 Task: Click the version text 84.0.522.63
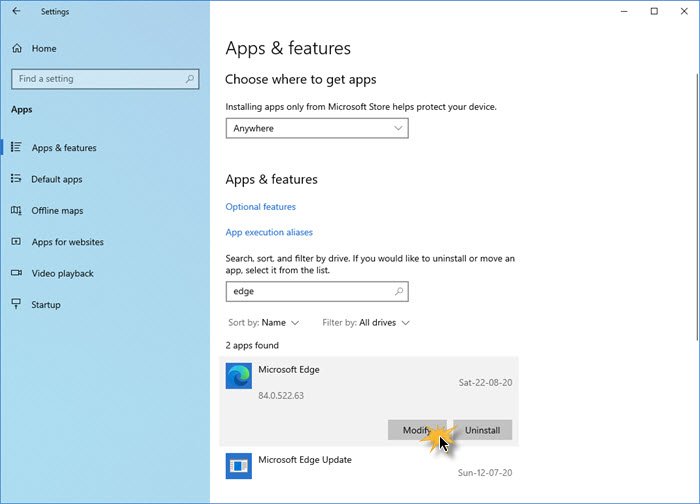tap(281, 396)
